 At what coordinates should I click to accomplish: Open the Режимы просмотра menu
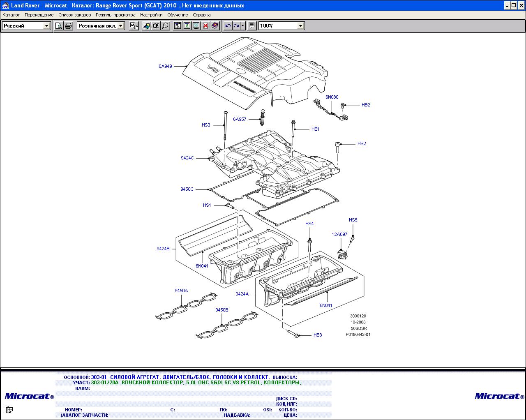(x=115, y=15)
